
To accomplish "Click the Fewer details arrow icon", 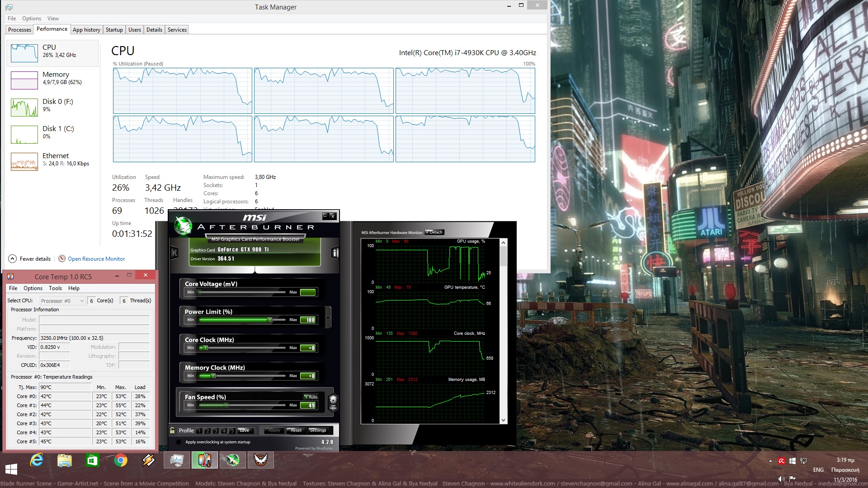I will [13, 259].
